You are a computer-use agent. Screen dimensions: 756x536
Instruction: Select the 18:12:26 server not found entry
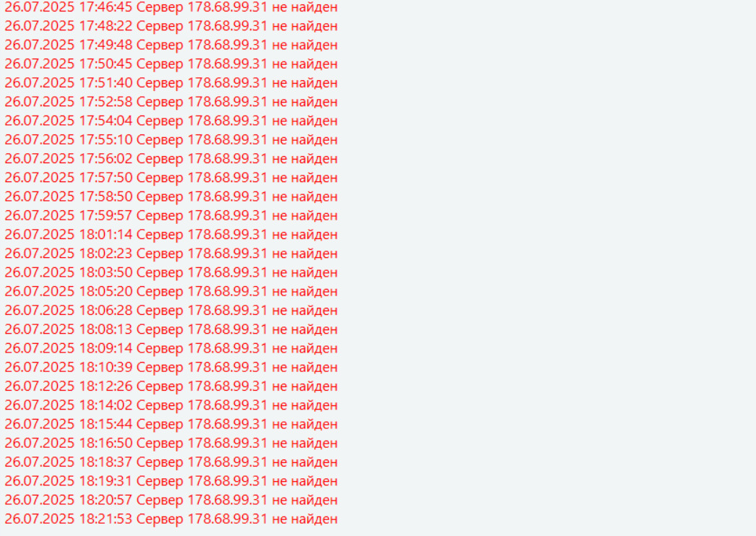(x=171, y=386)
